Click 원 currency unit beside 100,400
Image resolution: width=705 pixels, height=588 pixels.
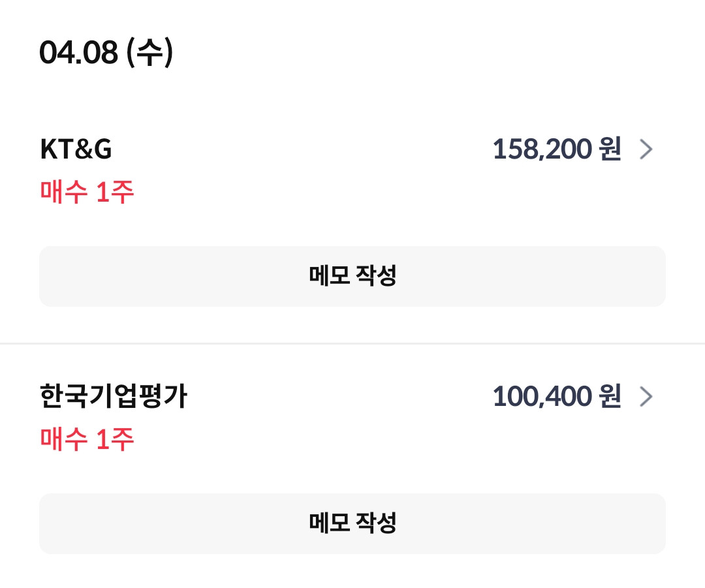tap(609, 397)
